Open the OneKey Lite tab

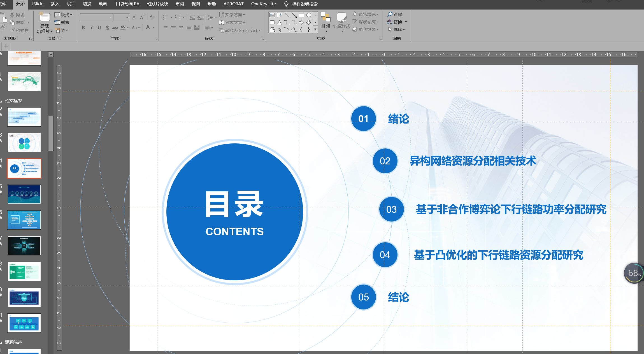pyautogui.click(x=263, y=4)
